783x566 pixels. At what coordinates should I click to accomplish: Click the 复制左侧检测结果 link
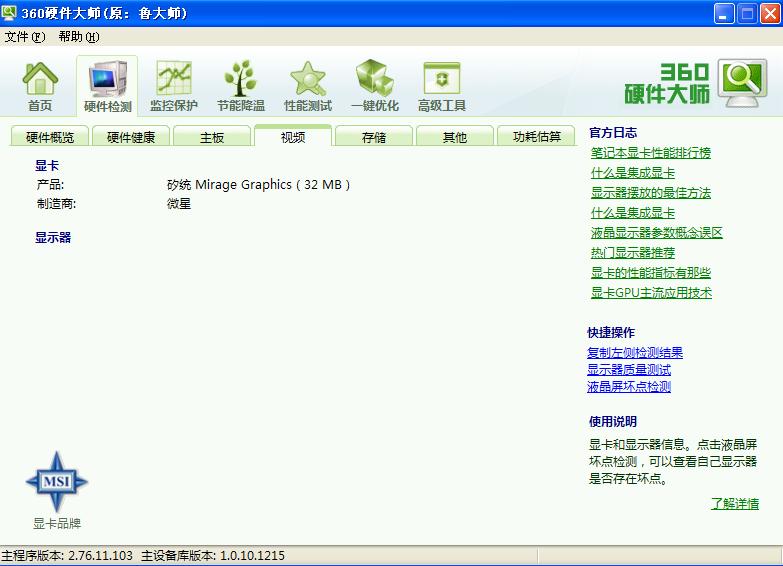coord(635,353)
